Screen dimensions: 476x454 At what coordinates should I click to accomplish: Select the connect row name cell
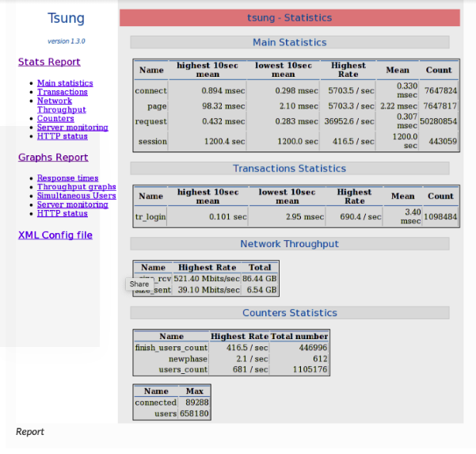[x=150, y=90]
